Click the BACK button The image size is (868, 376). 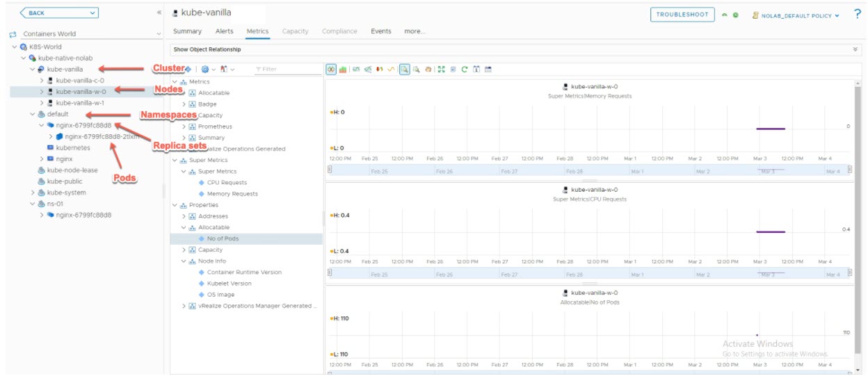coord(58,13)
